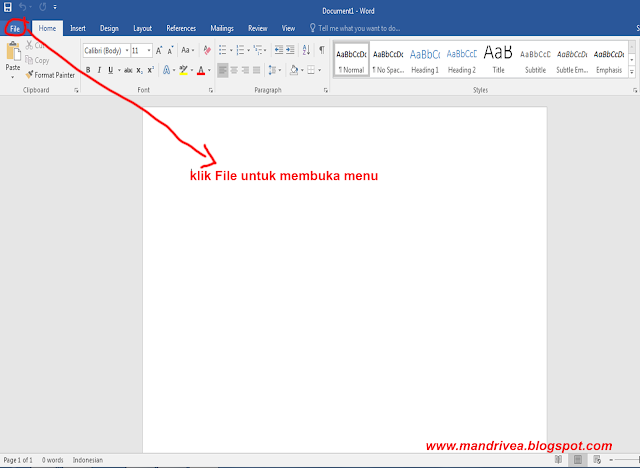Toggle Underline formatting

pos(111,70)
